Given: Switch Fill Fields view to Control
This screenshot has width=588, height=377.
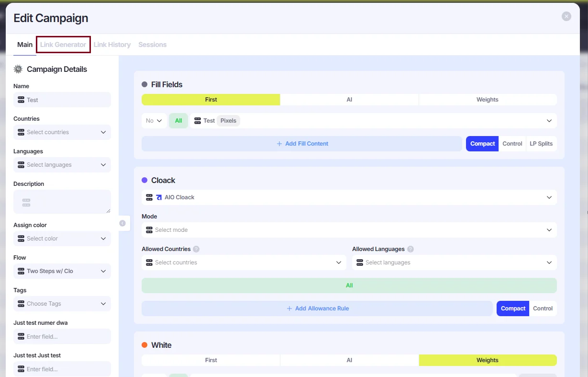Looking at the screenshot, I should [512, 144].
